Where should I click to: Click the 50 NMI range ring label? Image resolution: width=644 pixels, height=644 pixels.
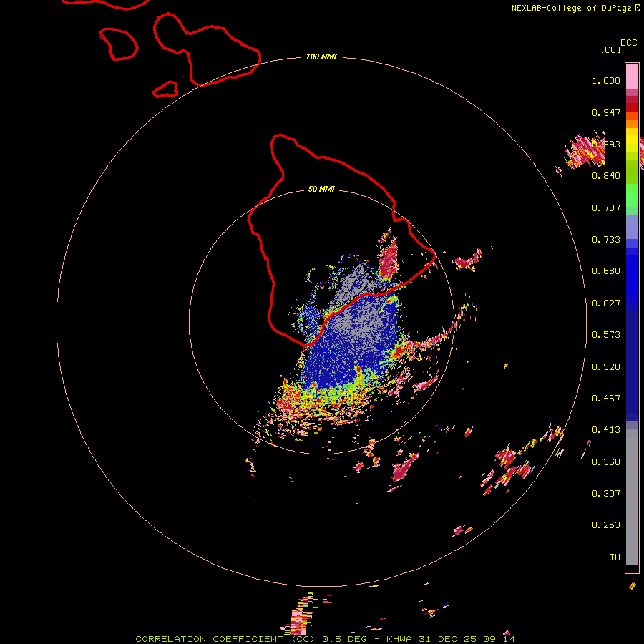pos(321,190)
